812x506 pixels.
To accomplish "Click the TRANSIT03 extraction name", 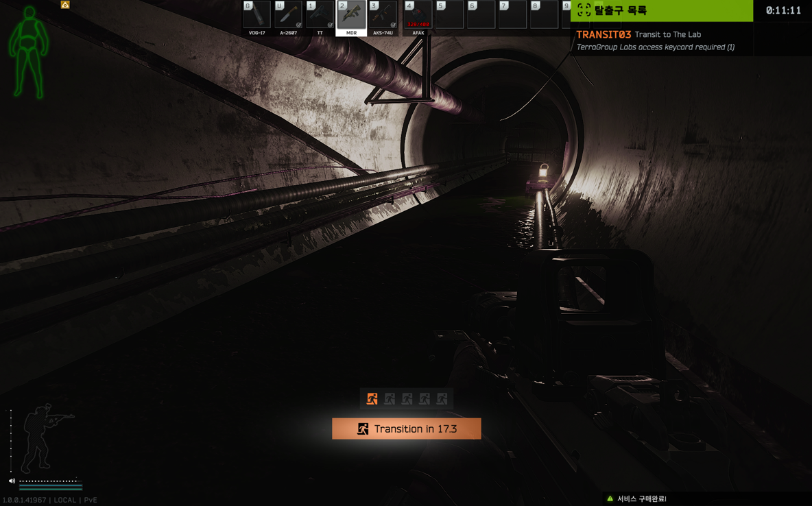I will (x=604, y=34).
